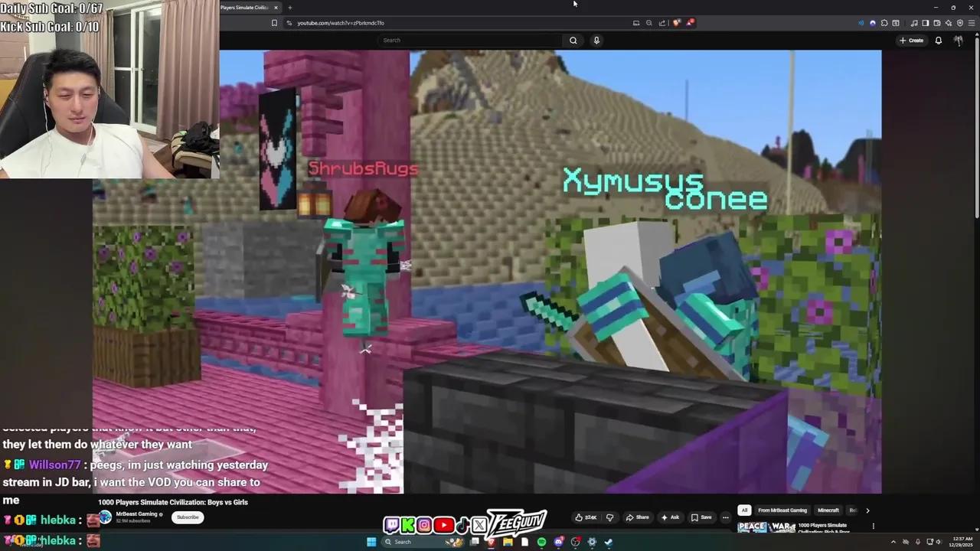Like the video showing 324K likes
Image resolution: width=980 pixels, height=551 pixels.
[586, 517]
